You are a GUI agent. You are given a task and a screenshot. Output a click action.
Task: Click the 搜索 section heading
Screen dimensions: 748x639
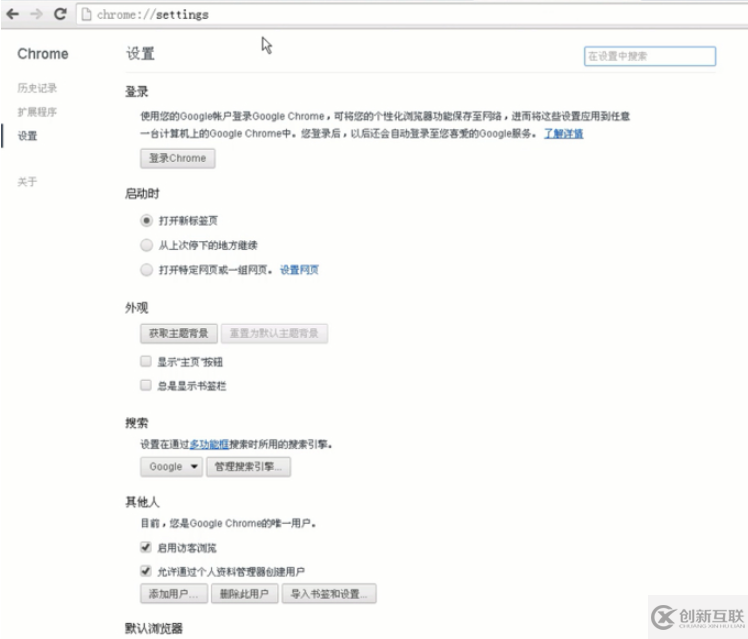point(136,423)
